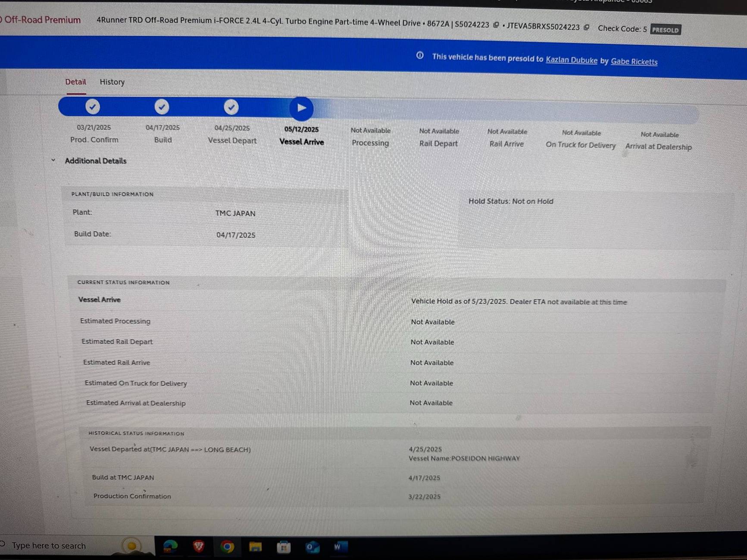
Task: Click the Production Confirmation date 3/22/2025
Action: (x=424, y=497)
